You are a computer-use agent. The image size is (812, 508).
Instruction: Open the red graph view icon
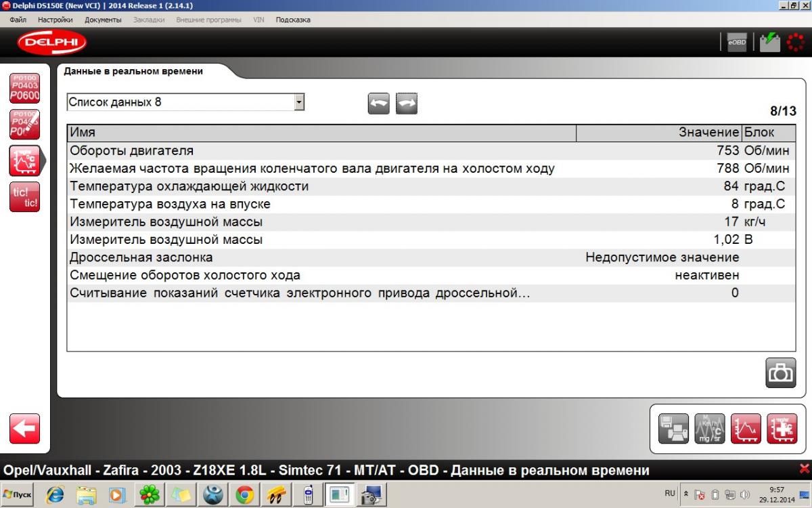(746, 429)
